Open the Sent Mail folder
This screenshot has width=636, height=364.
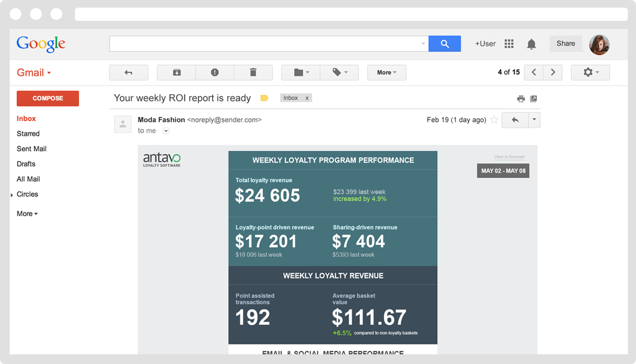pyautogui.click(x=32, y=149)
